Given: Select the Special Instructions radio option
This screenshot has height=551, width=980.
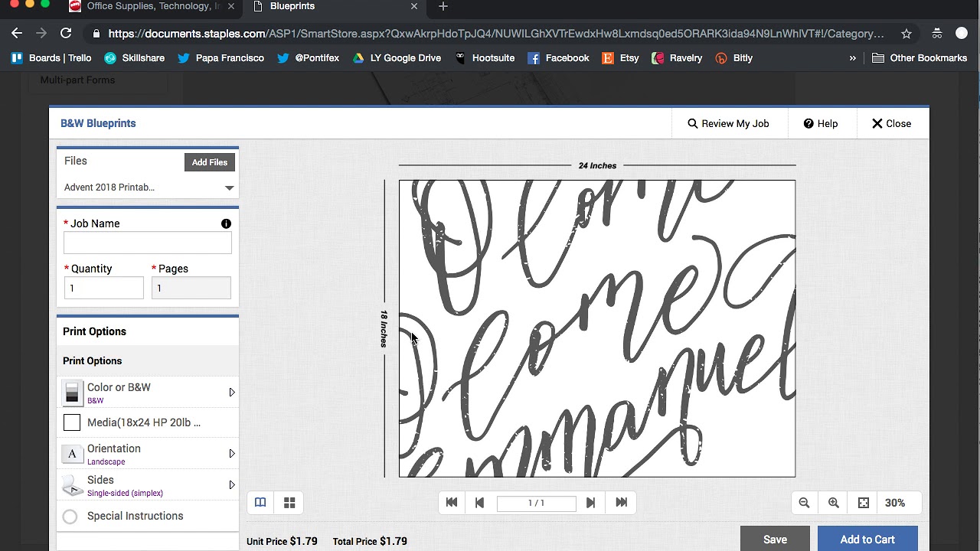Looking at the screenshot, I should tap(70, 517).
